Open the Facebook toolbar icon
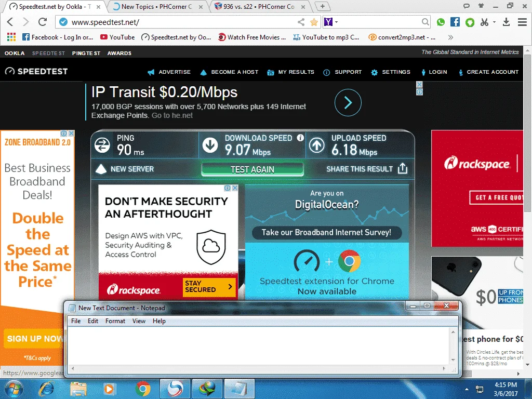The image size is (532, 399). (455, 22)
